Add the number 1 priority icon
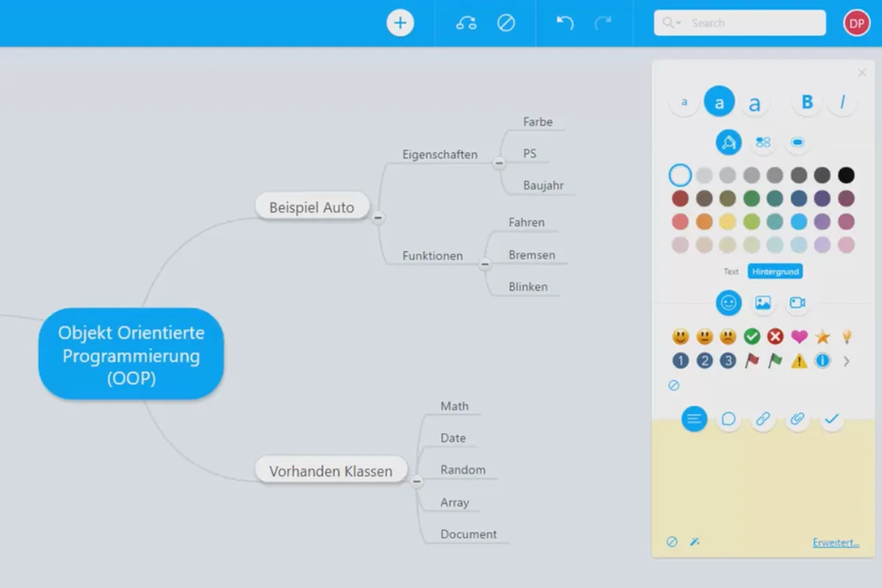 [681, 361]
